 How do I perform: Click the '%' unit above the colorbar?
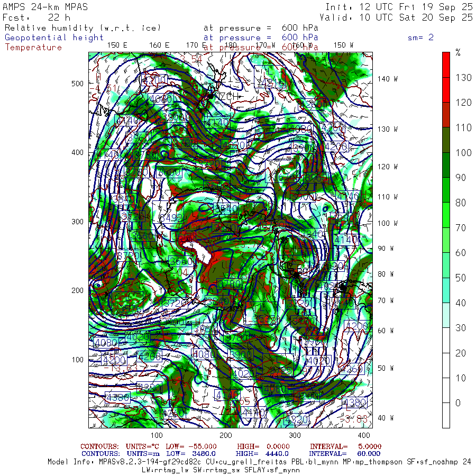pyautogui.click(x=458, y=52)
